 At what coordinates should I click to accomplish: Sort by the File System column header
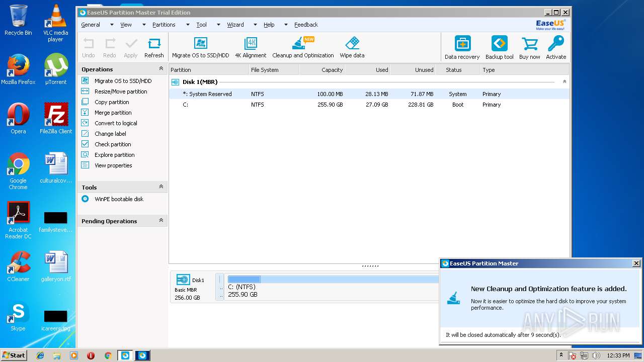tap(274, 70)
